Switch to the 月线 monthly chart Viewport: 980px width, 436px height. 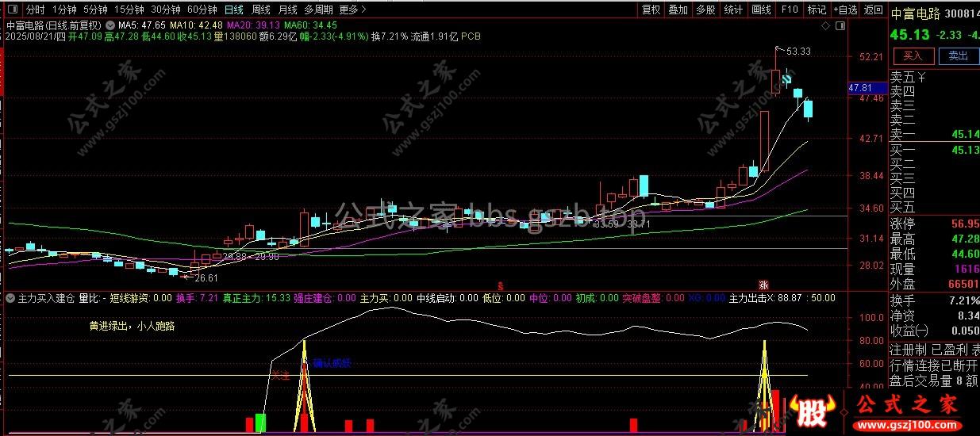coord(288,10)
